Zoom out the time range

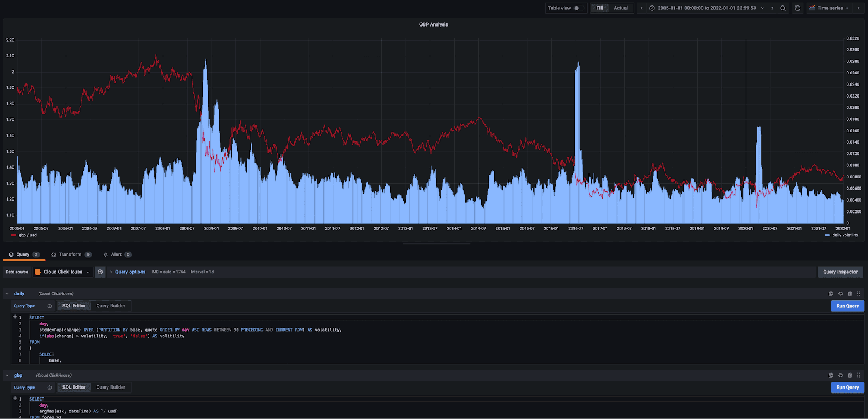783,8
